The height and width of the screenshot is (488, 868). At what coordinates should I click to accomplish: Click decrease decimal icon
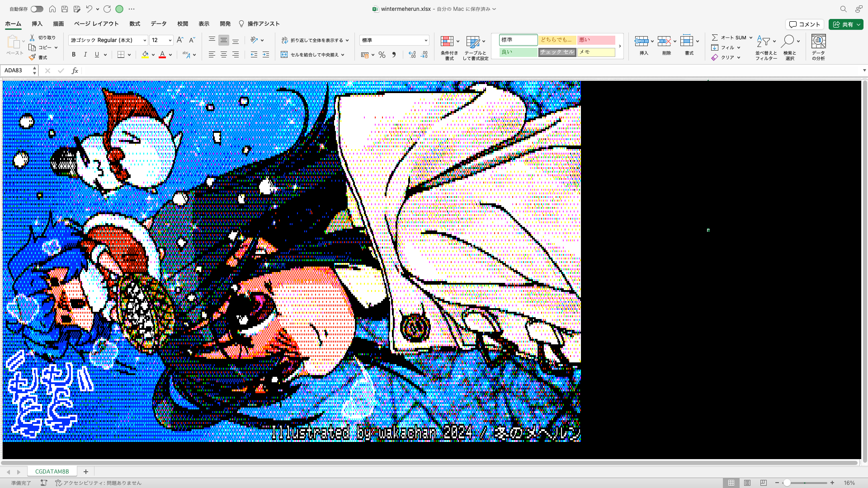tap(424, 55)
